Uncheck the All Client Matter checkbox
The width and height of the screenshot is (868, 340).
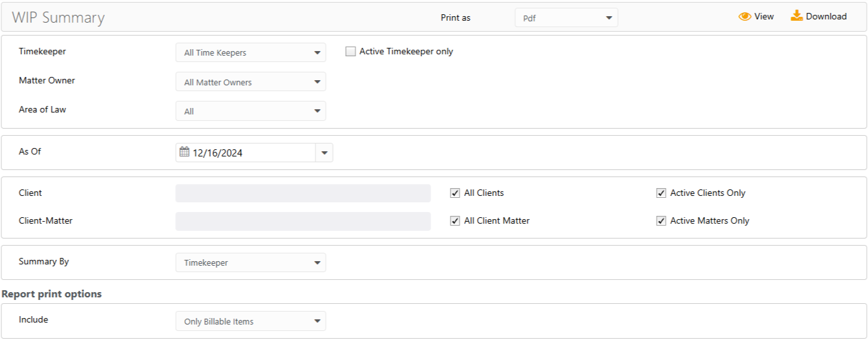(x=455, y=220)
